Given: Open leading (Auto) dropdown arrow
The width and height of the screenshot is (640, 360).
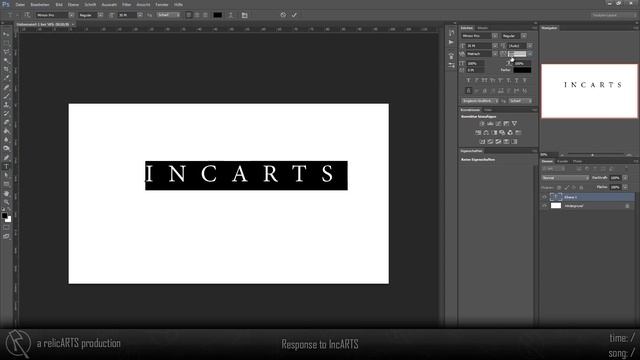Looking at the screenshot, I should 530,46.
